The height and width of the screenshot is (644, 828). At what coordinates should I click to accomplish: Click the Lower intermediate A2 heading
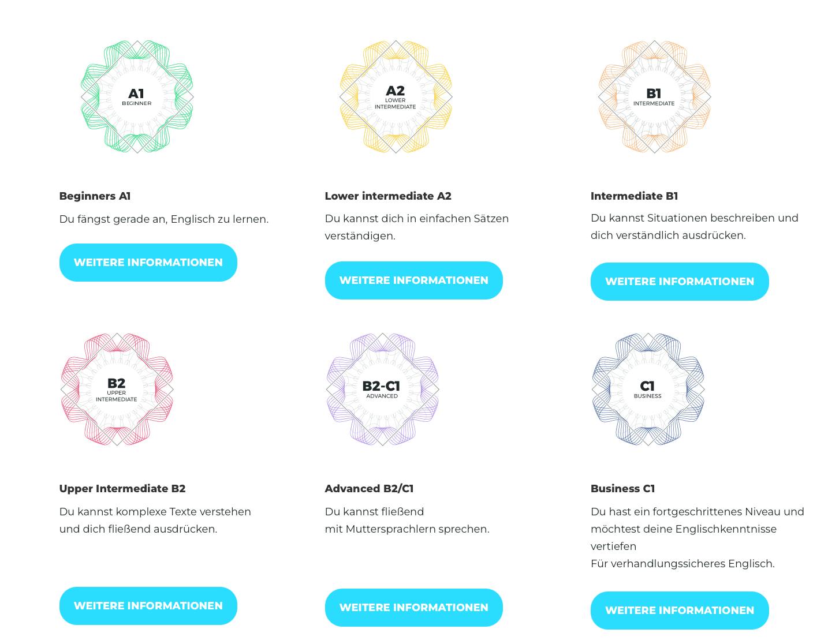[388, 196]
